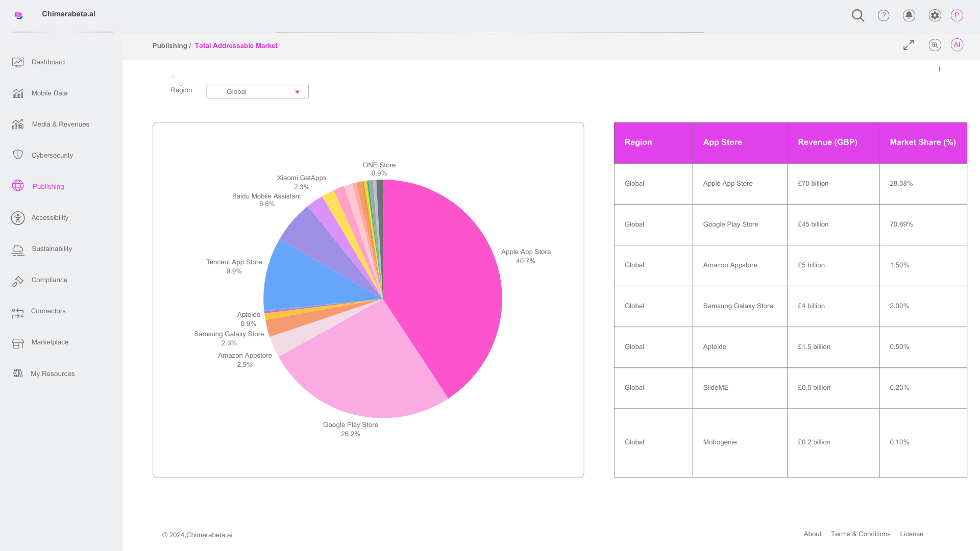
Task: Open the Region dropdown set to Global
Action: point(257,92)
